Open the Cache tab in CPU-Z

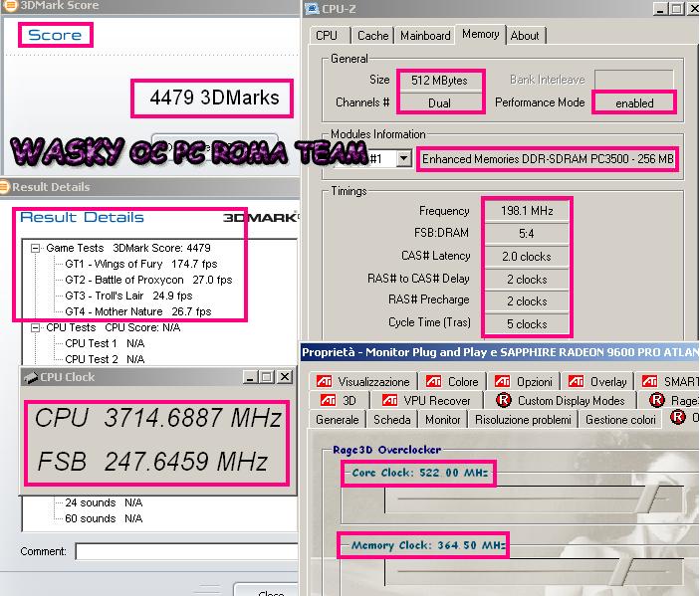click(372, 36)
